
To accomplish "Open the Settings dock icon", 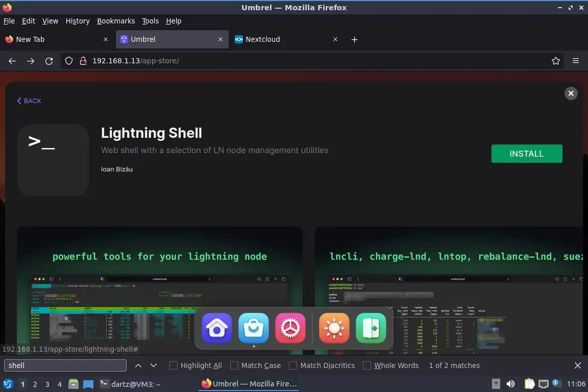I will pyautogui.click(x=290, y=328).
